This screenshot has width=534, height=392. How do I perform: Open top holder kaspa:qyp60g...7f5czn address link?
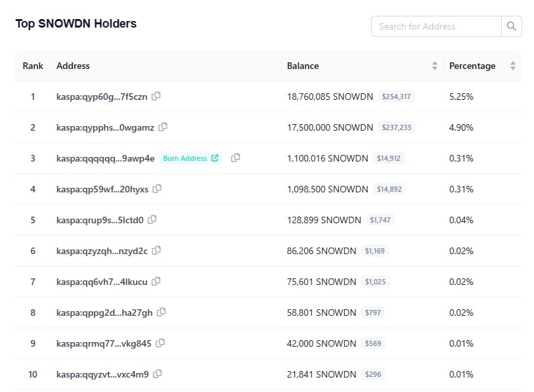click(102, 97)
